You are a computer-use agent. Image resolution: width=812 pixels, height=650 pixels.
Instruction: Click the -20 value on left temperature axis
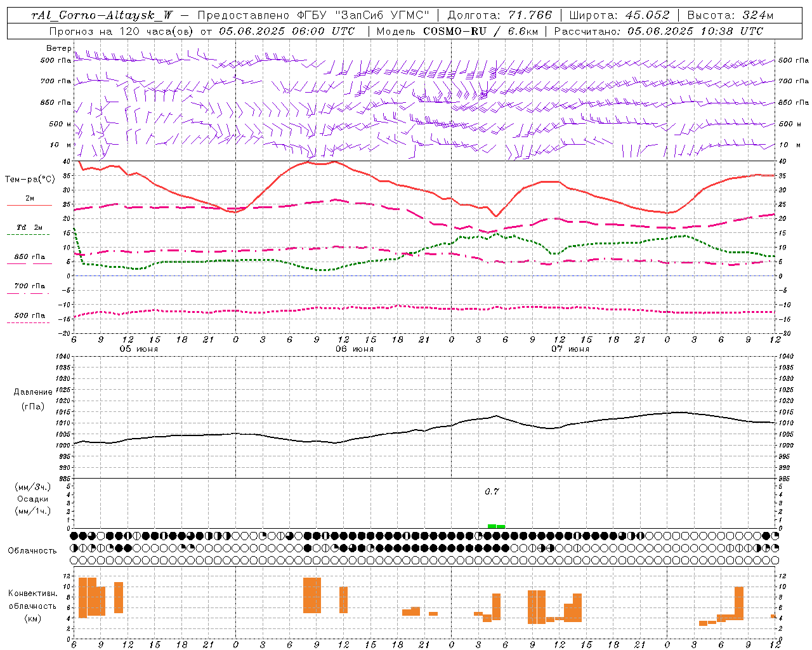(x=65, y=333)
